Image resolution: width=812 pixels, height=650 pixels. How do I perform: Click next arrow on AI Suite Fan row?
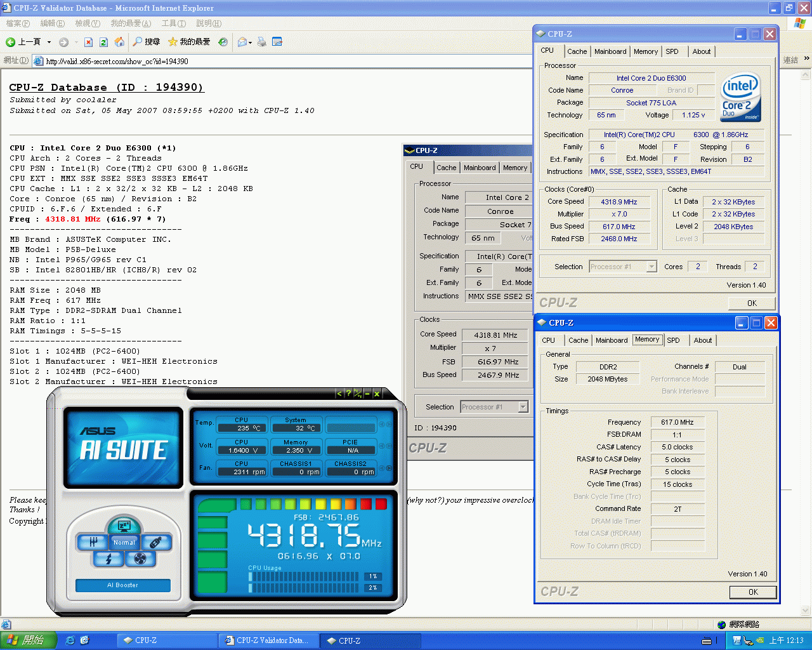point(388,468)
